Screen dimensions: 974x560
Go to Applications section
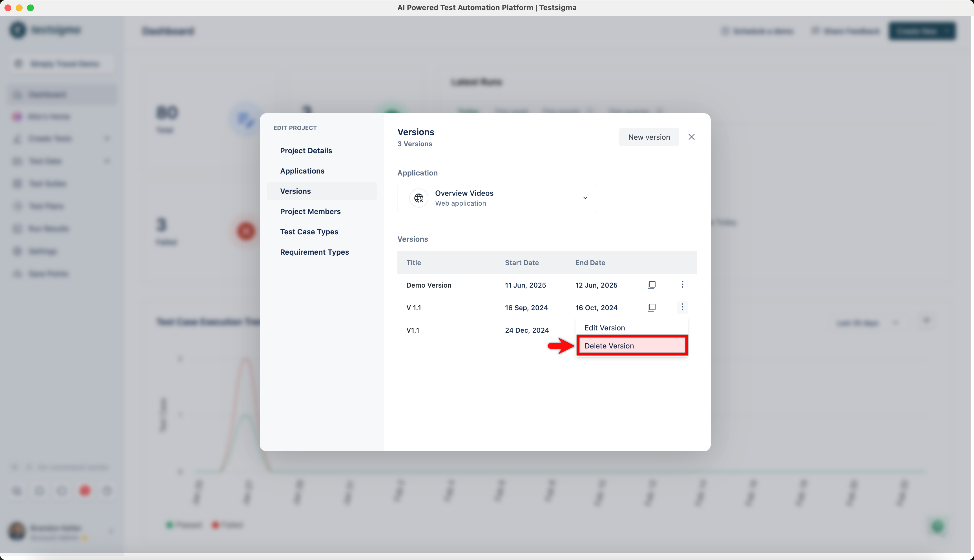pyautogui.click(x=302, y=171)
